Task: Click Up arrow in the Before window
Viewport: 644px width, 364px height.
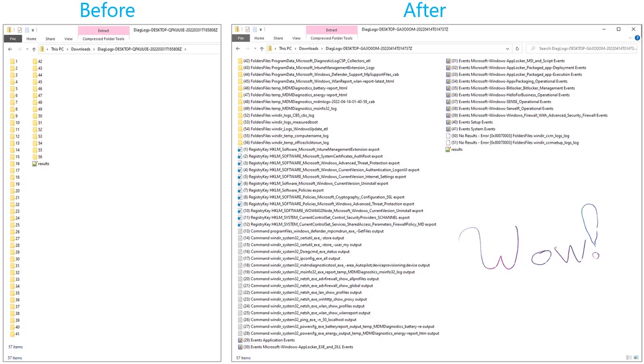Action: (x=34, y=49)
